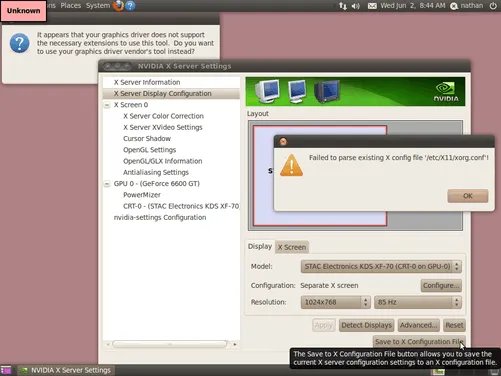Open the Firefox launcher in top panel

[x=118, y=5]
